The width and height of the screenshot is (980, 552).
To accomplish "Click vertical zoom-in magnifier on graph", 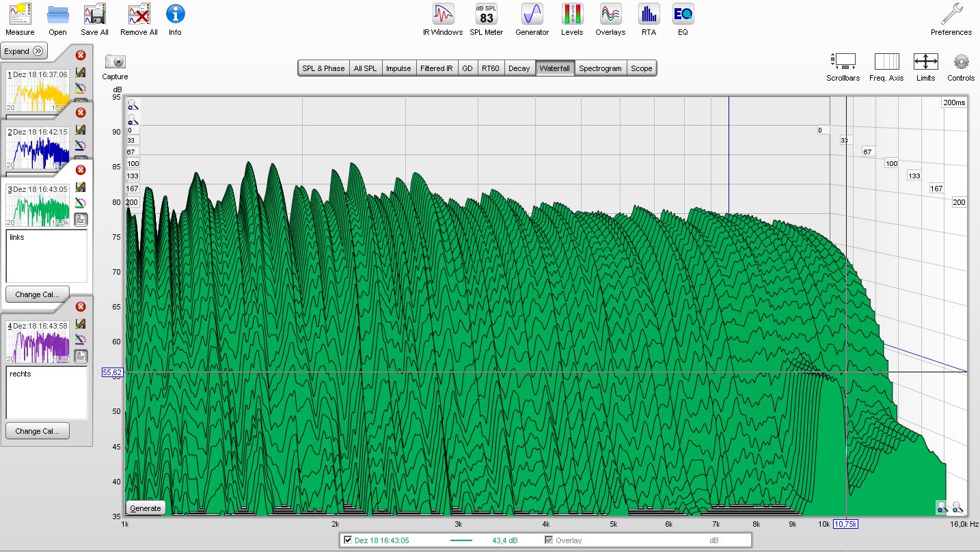I will click(132, 105).
